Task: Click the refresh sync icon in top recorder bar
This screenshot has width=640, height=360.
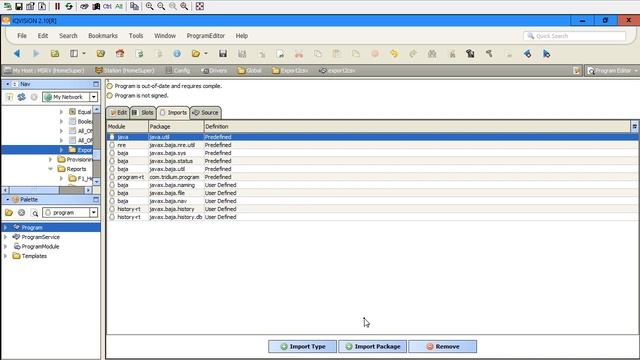Action: click(x=69, y=6)
